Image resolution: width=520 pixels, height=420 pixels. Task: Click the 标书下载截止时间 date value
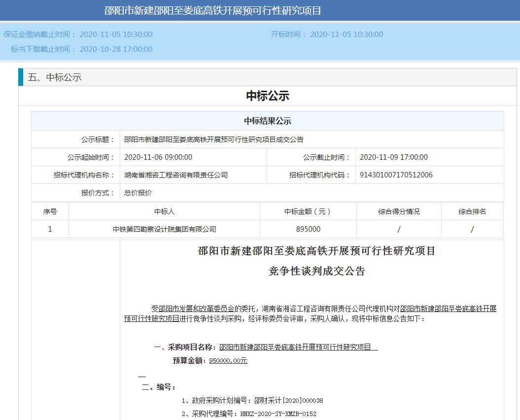(116, 49)
